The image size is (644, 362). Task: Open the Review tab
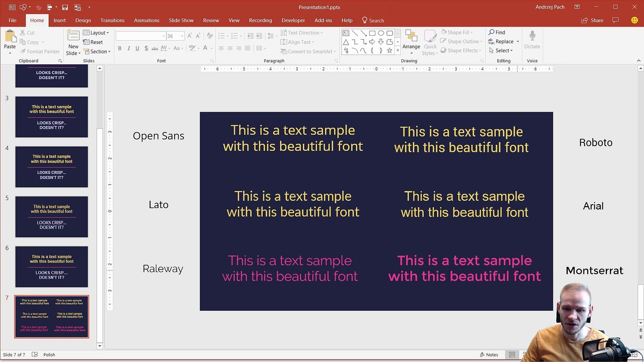(x=211, y=20)
